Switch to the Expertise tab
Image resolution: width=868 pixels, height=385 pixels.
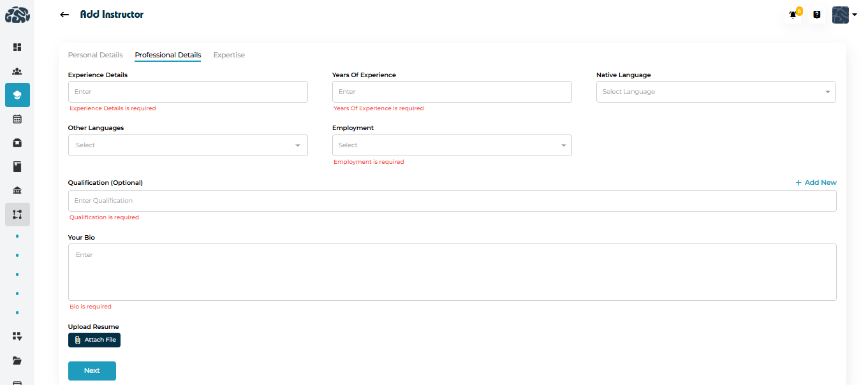point(229,55)
